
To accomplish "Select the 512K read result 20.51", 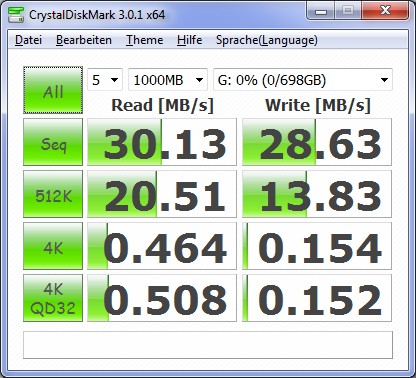I will [x=162, y=194].
